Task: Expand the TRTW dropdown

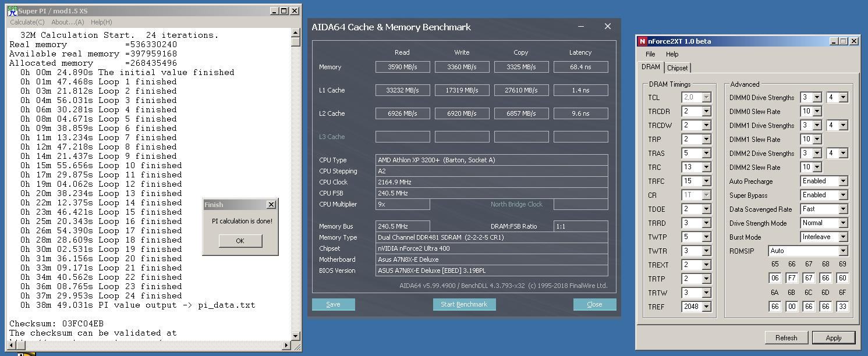Action: (706, 293)
